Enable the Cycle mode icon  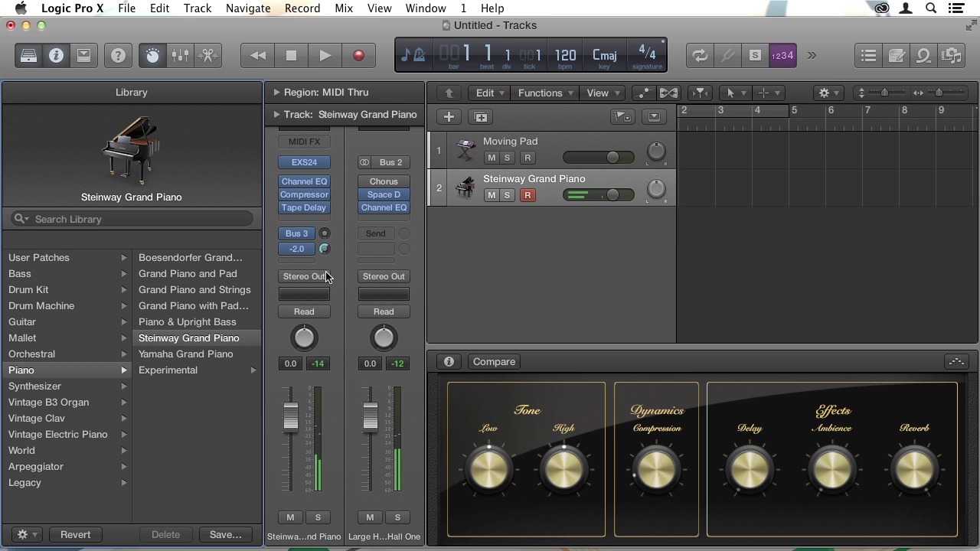tap(700, 56)
